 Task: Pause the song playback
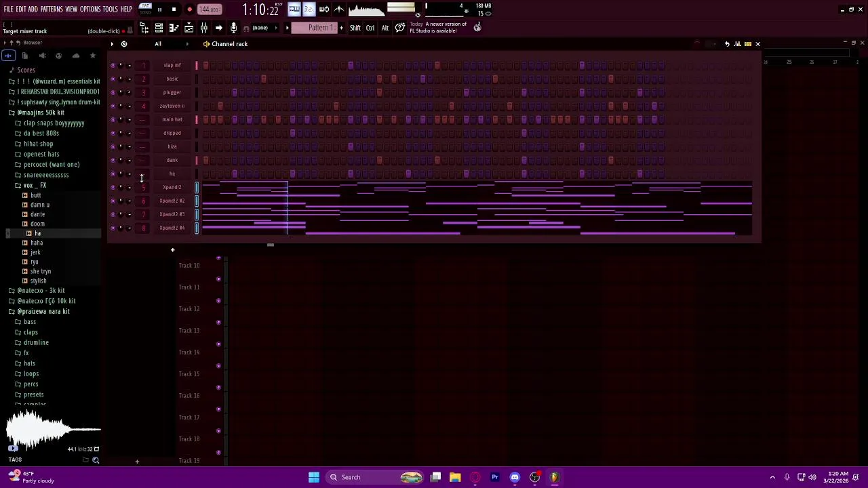point(159,9)
